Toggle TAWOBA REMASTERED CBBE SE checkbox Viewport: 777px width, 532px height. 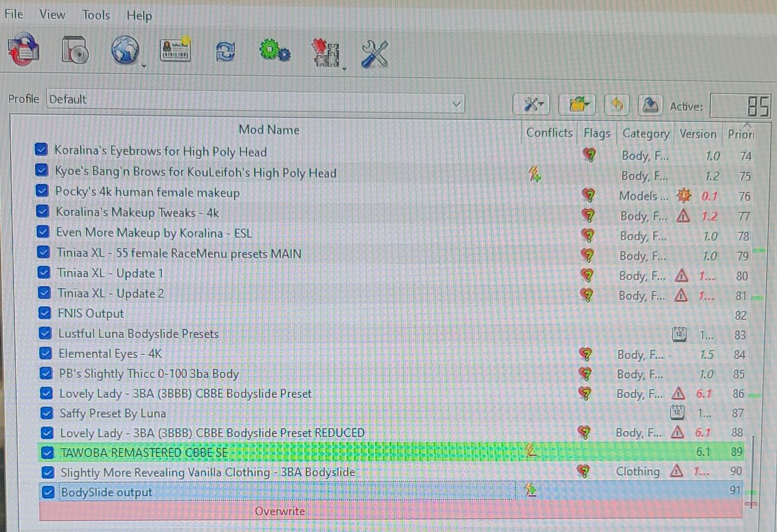(47, 452)
